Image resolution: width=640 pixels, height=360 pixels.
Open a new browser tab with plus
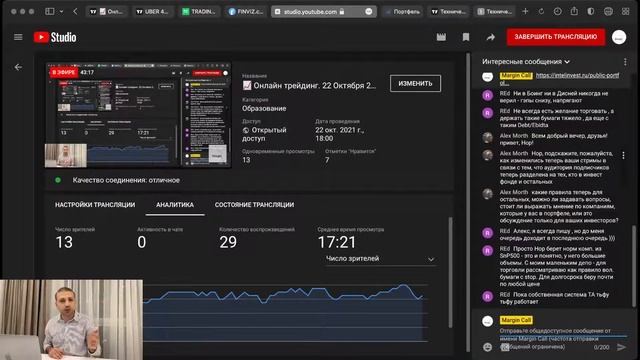525,11
